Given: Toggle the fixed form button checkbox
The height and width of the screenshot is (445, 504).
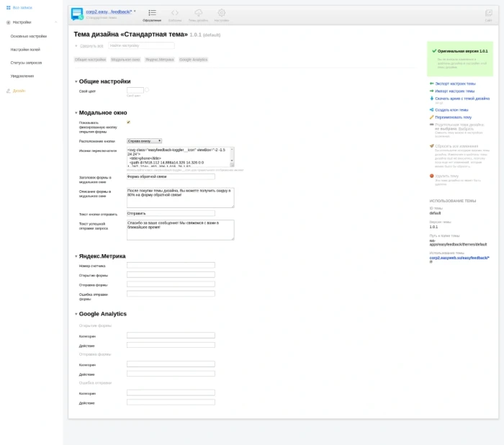Looking at the screenshot, I should coord(129,122).
